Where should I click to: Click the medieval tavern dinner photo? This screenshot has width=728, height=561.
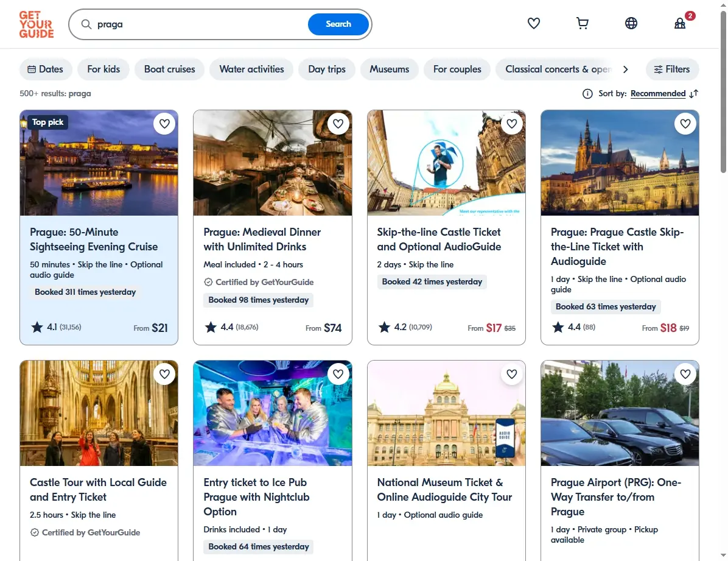click(273, 163)
